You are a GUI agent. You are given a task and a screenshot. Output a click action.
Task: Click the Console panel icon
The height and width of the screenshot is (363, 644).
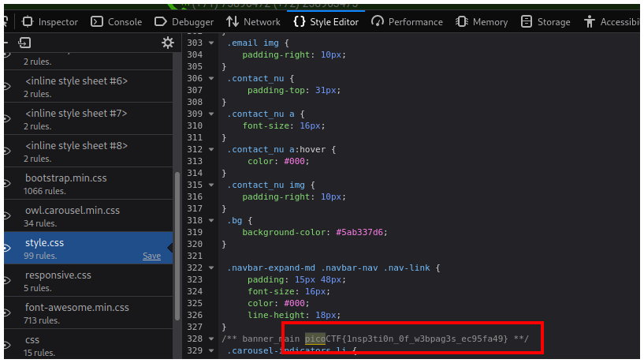pyautogui.click(x=97, y=21)
